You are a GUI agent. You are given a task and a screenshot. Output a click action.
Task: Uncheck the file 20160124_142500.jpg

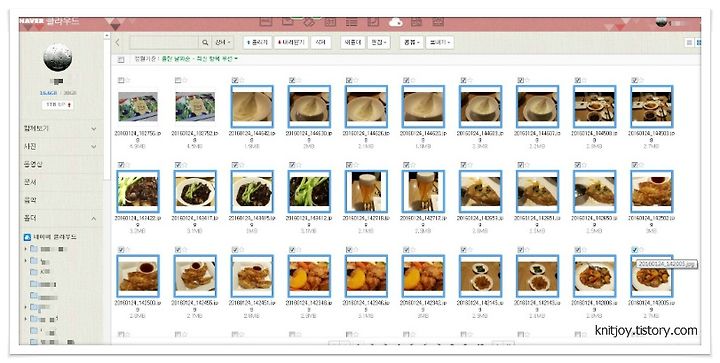point(121,250)
